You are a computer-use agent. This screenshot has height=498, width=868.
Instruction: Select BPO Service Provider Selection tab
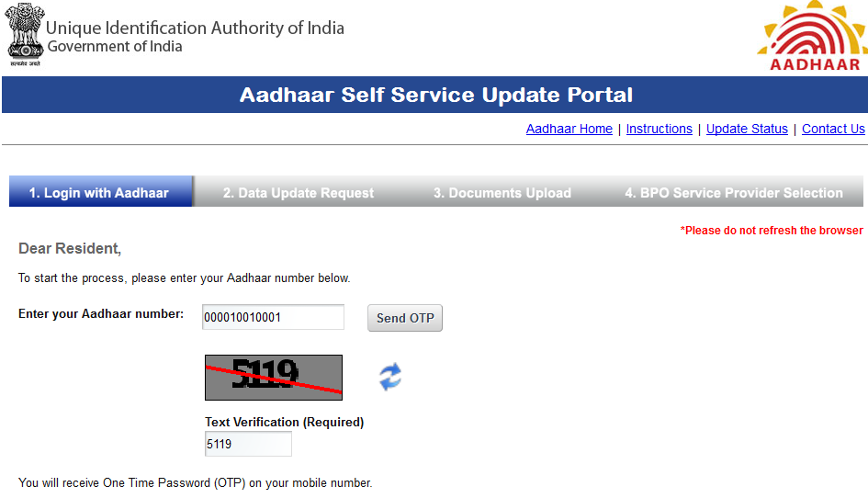(734, 193)
